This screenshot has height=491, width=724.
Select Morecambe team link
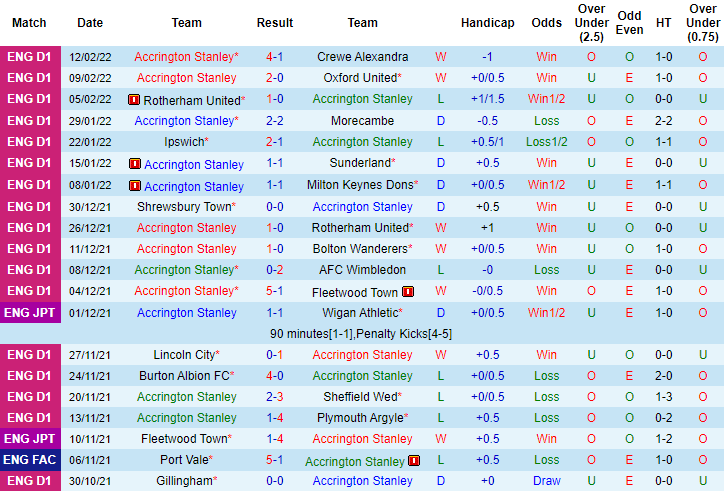[x=362, y=121]
